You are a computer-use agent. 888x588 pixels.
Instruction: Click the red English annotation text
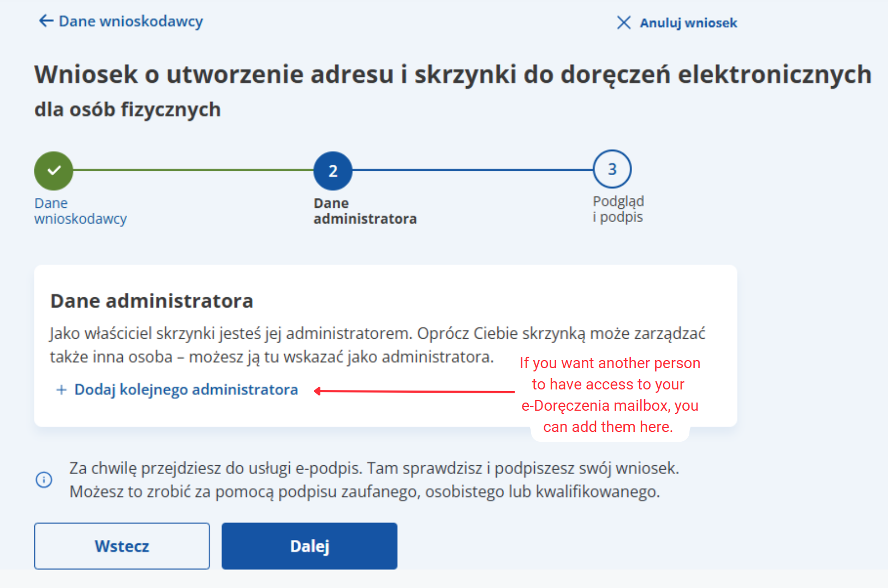coord(609,395)
